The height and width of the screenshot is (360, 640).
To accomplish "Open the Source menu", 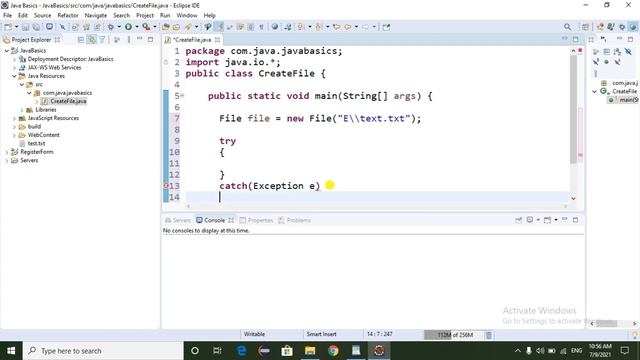I will [x=42, y=16].
